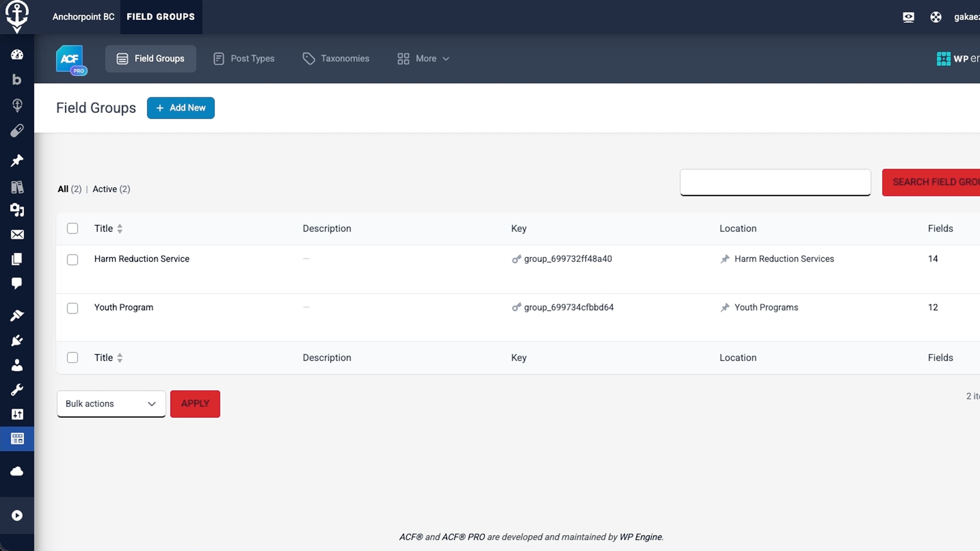The width and height of the screenshot is (980, 551).
Task: Click the field groups search input box
Action: (775, 182)
